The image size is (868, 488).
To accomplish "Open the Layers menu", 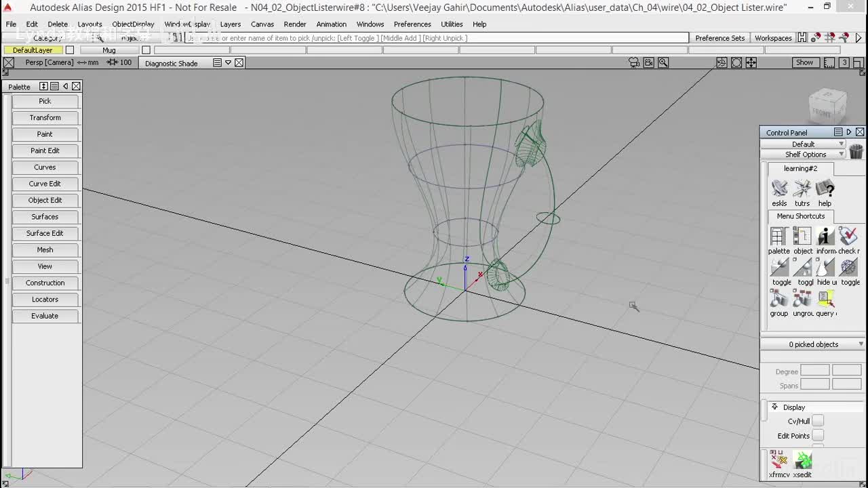I will (231, 24).
